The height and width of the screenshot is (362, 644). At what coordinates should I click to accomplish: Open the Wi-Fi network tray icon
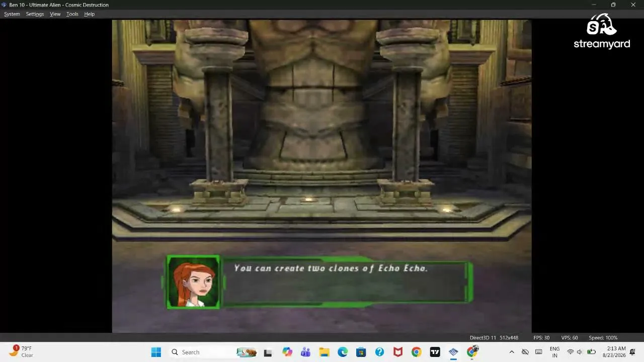point(570,352)
